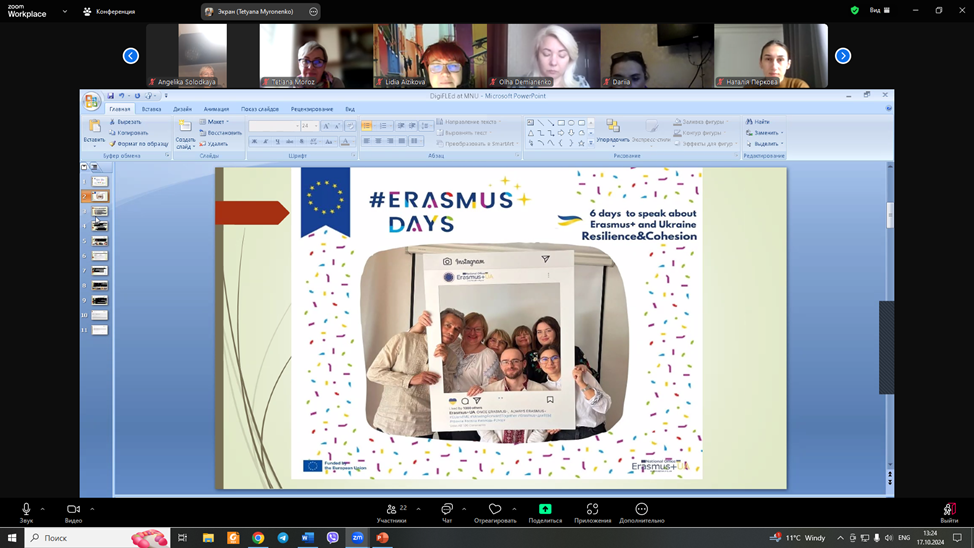Open the Zoom Workplace dropdown chevron
974x548 pixels.
coord(65,12)
